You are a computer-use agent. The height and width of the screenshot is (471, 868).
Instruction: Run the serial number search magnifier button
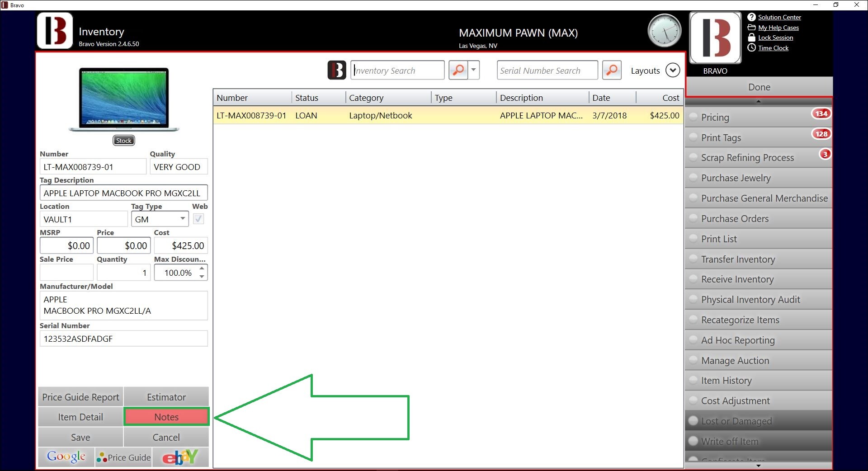(612, 70)
